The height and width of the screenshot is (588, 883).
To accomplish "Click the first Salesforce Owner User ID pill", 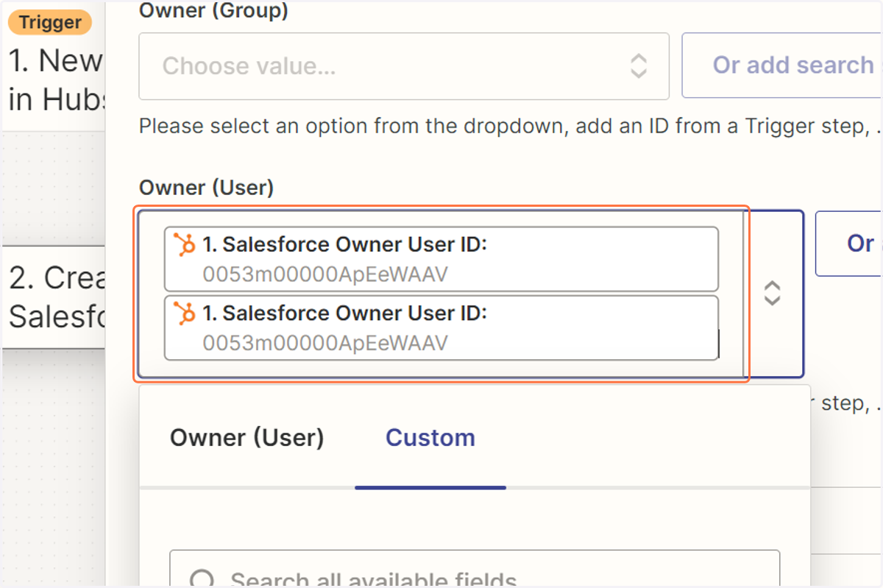I will click(x=441, y=259).
